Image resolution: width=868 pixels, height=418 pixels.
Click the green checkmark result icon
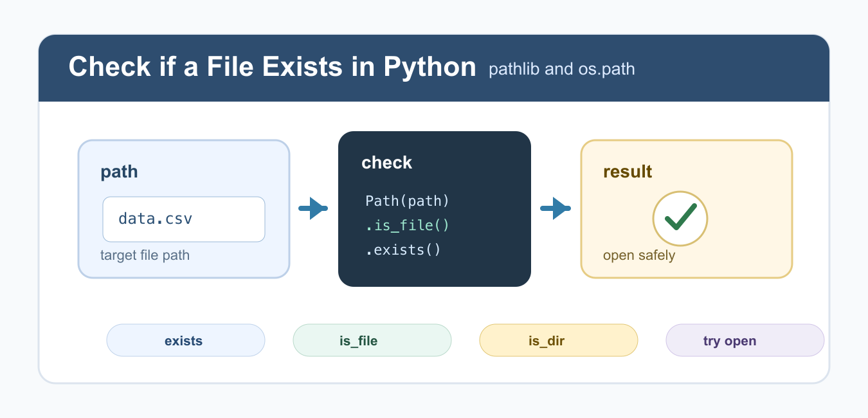coord(680,218)
